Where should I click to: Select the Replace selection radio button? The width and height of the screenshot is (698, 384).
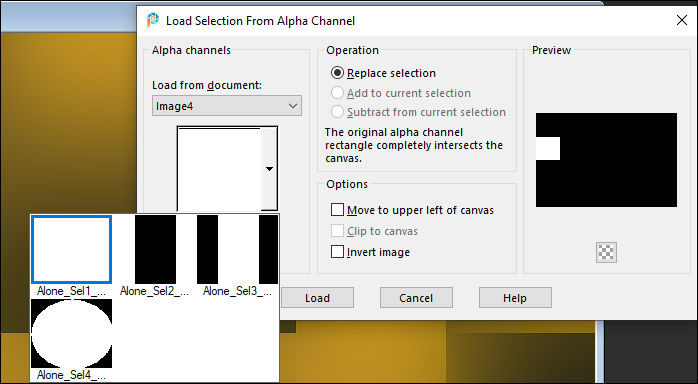[338, 73]
